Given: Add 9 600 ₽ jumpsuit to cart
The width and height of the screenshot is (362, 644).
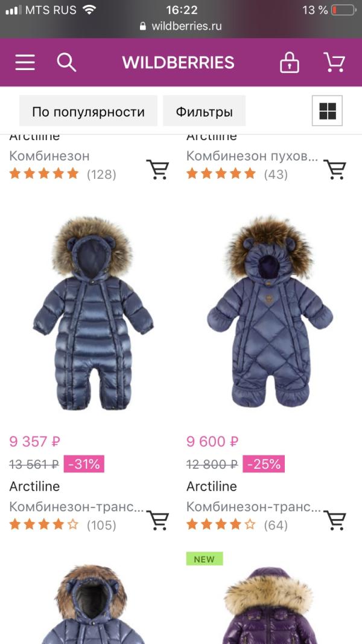Looking at the screenshot, I should (x=334, y=521).
